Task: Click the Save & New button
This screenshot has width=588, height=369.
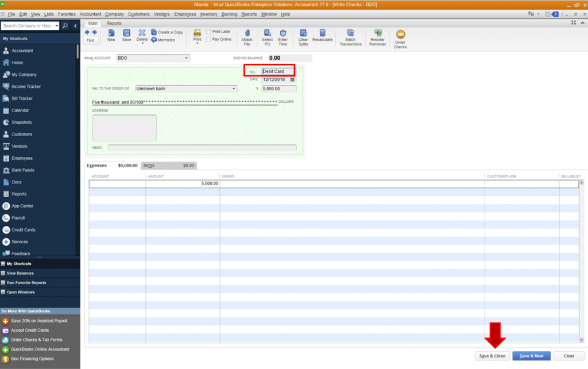Action: pyautogui.click(x=531, y=356)
